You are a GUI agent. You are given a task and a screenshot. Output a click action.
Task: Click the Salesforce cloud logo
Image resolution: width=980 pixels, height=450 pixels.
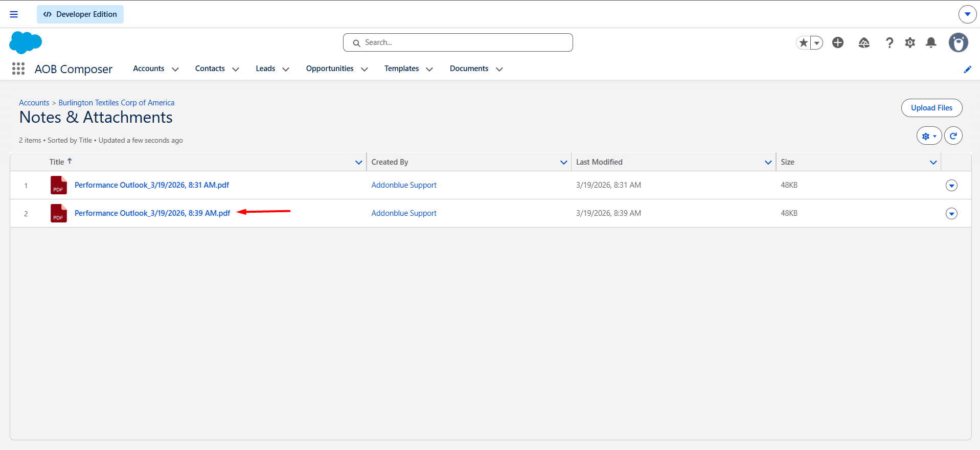(26, 42)
